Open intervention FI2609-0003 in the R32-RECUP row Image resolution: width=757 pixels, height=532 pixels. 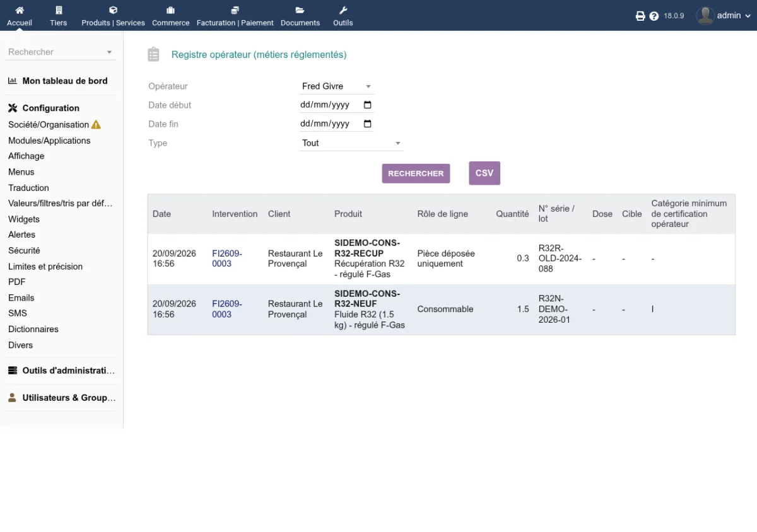click(227, 258)
